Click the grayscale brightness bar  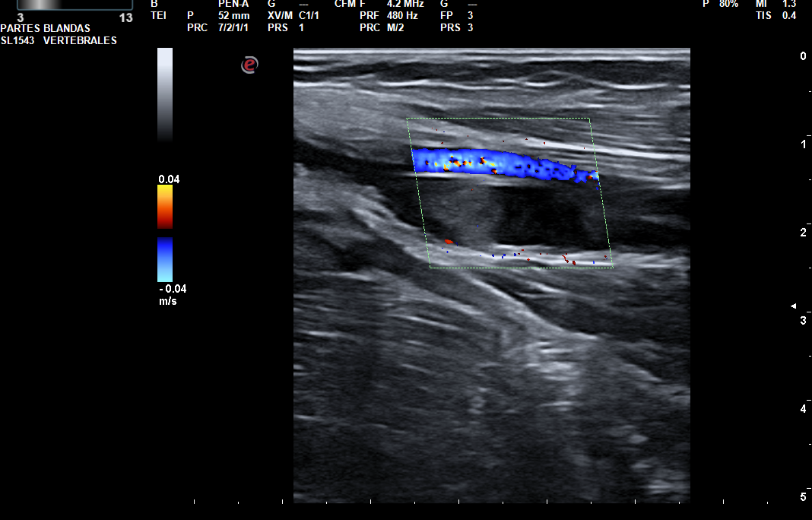coord(165,94)
